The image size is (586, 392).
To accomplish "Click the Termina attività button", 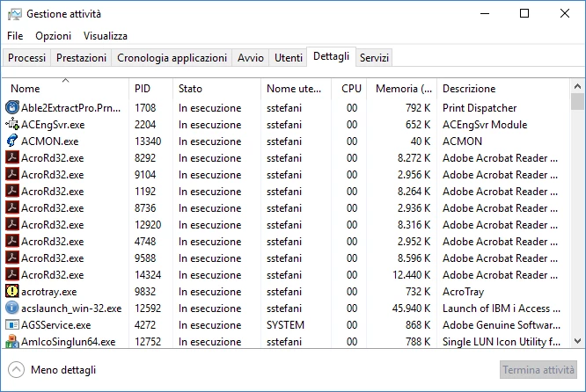I will pyautogui.click(x=538, y=370).
